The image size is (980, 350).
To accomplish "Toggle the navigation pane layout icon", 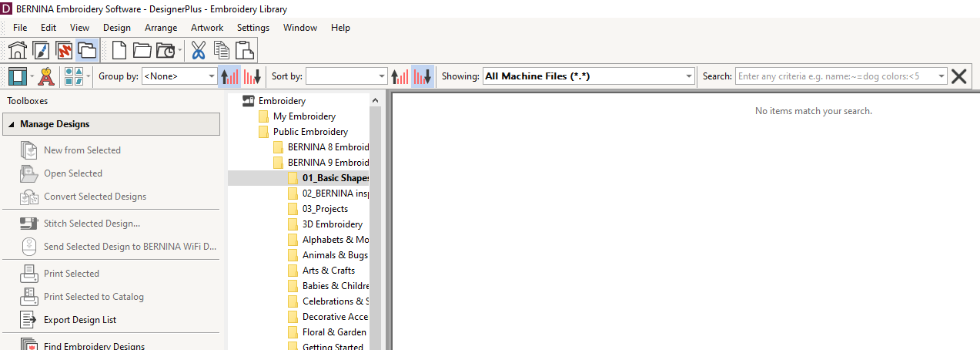I will tap(18, 76).
